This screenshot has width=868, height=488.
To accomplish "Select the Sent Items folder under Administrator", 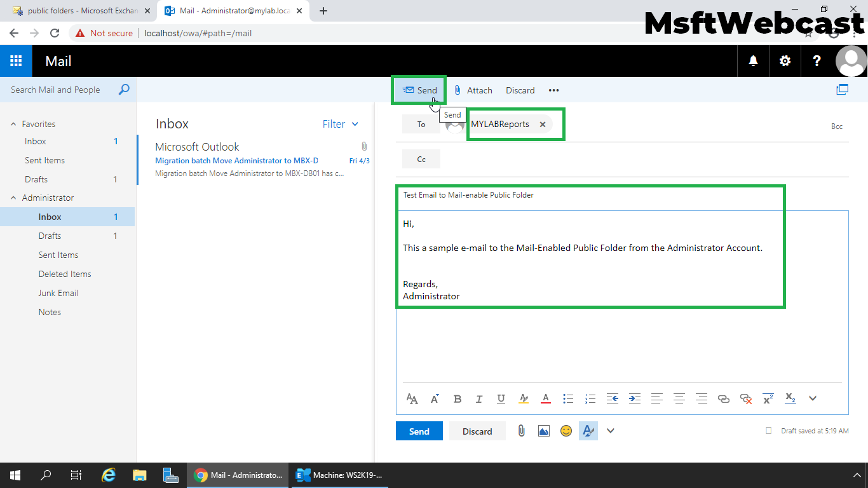I will [x=58, y=255].
